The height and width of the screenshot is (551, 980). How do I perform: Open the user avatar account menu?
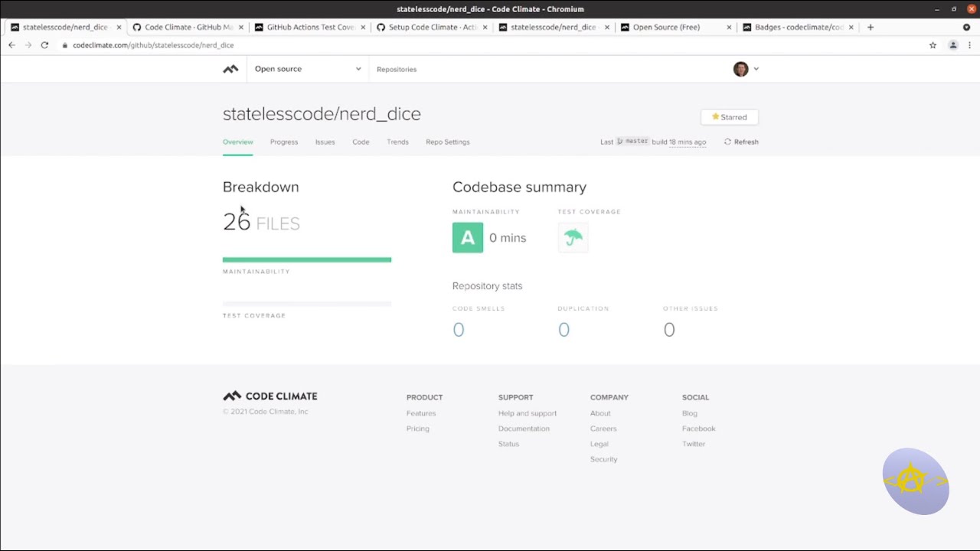click(x=746, y=69)
